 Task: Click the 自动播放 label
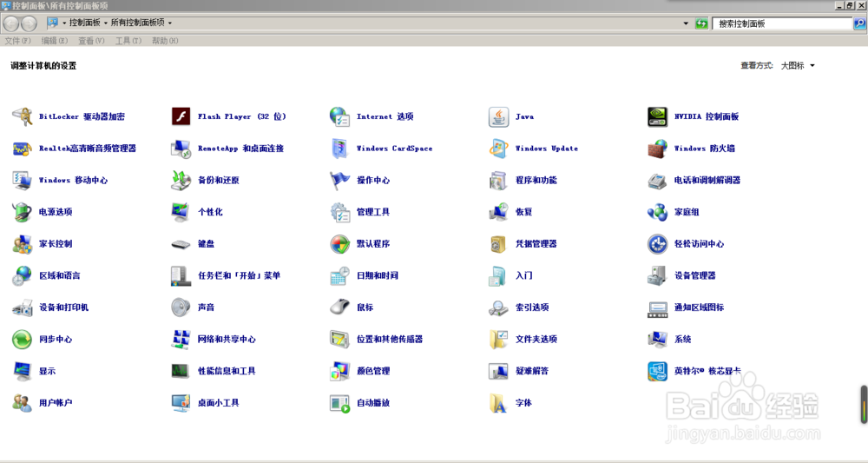[x=373, y=403]
